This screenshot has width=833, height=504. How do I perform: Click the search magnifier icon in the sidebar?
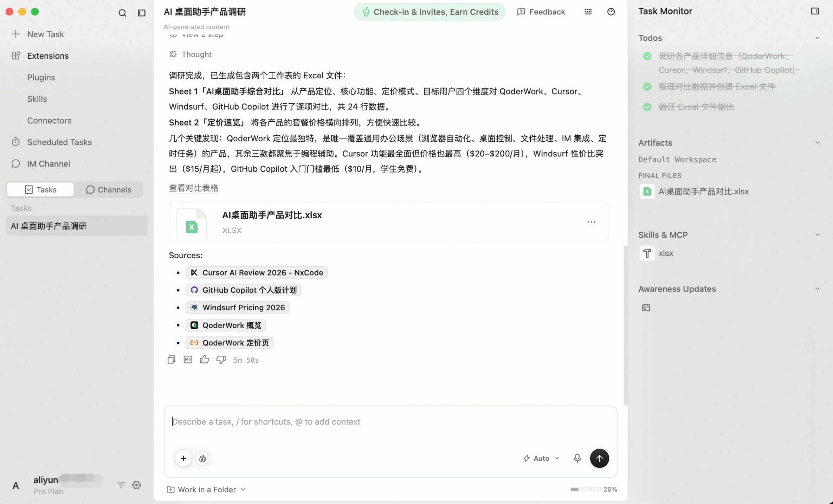tap(122, 13)
